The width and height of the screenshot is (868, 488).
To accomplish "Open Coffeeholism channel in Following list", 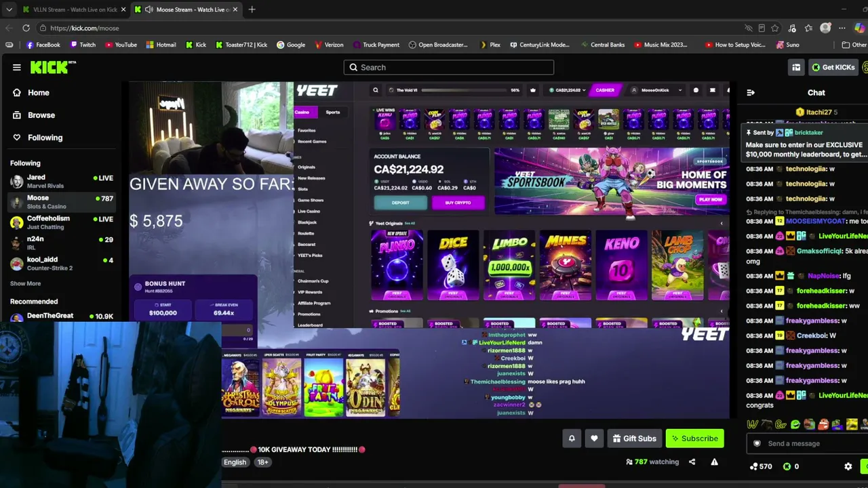I will (61, 222).
